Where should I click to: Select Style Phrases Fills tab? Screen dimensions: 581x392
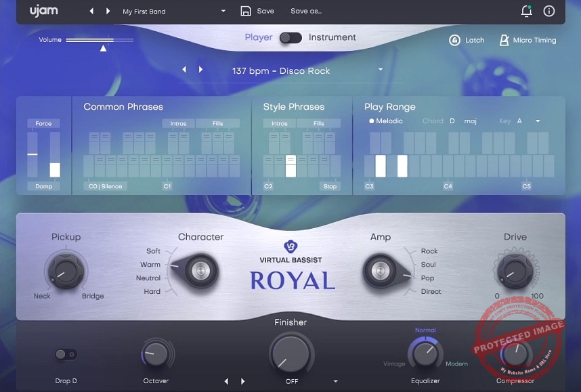point(319,123)
